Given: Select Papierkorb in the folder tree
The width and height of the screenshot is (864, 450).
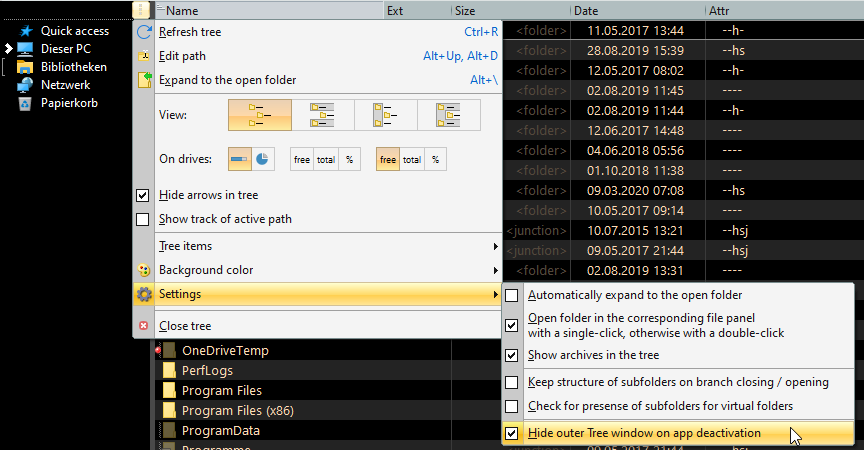Looking at the screenshot, I should click(68, 103).
